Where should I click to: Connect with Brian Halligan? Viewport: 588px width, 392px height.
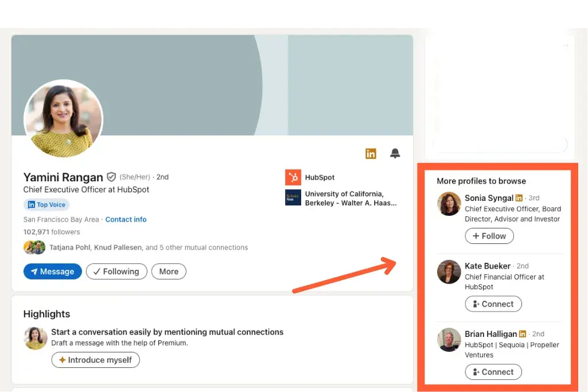[493, 372]
